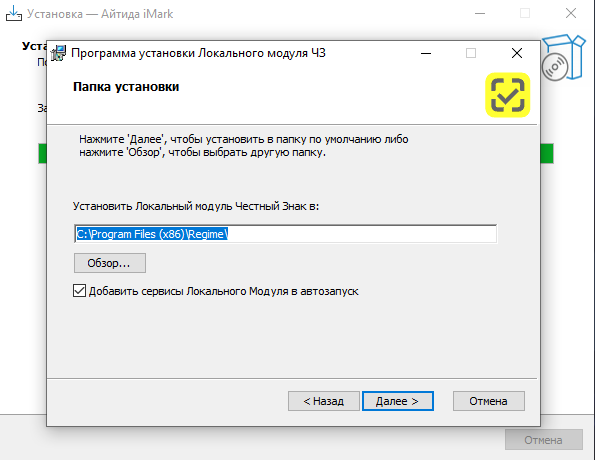Viewport: 595px width, 460px height.
Task: Click the installer icon in the dialog title bar
Action: (58, 53)
